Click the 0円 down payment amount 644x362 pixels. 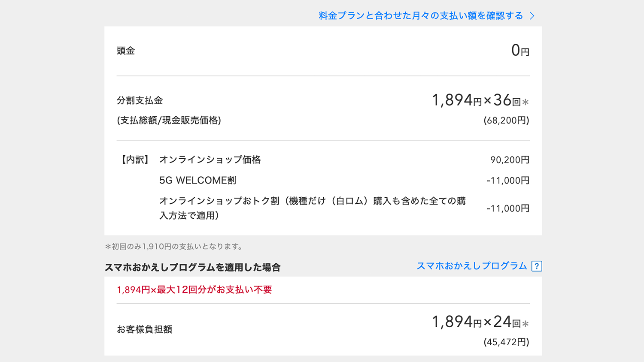[520, 51]
